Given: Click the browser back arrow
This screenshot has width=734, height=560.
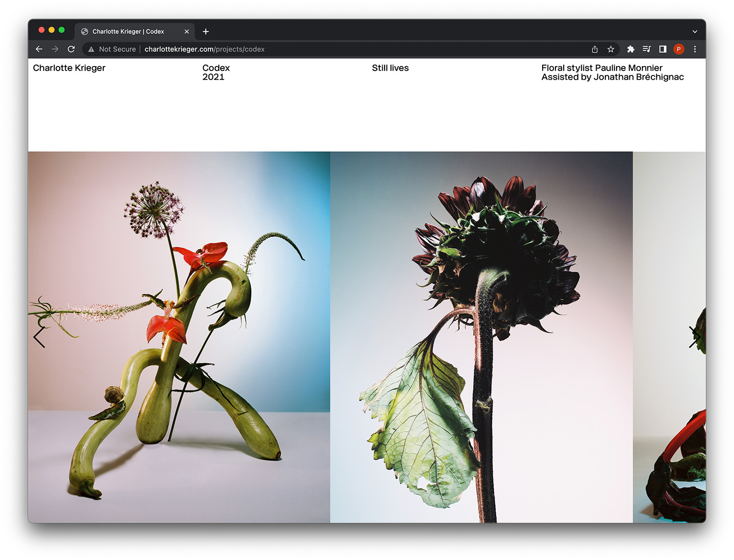Looking at the screenshot, I should pos(39,49).
